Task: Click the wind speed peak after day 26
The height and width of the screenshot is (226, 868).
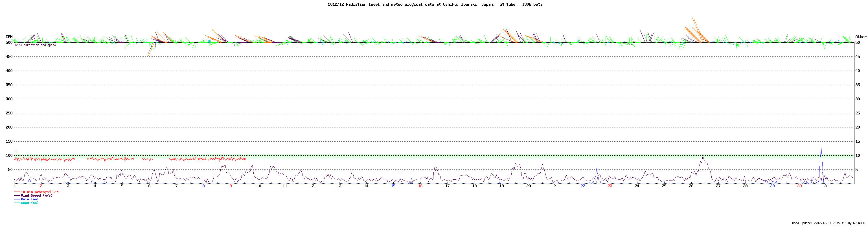Action: (703, 157)
